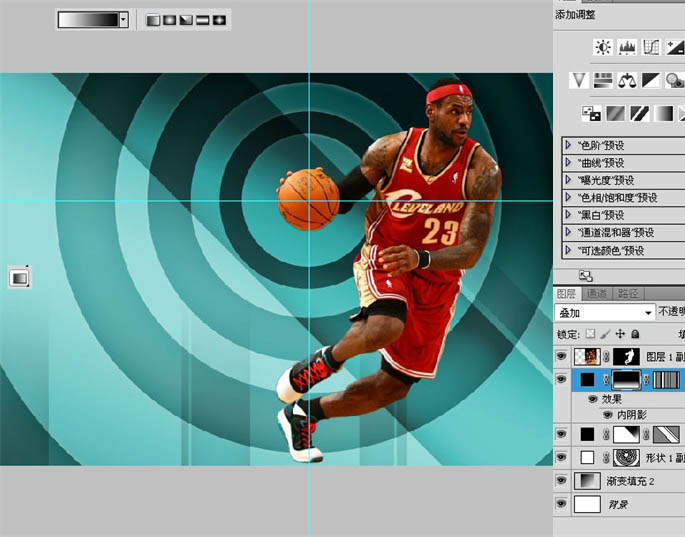
Task: Hide the layer with diagonal stripe mask
Action: point(561,434)
